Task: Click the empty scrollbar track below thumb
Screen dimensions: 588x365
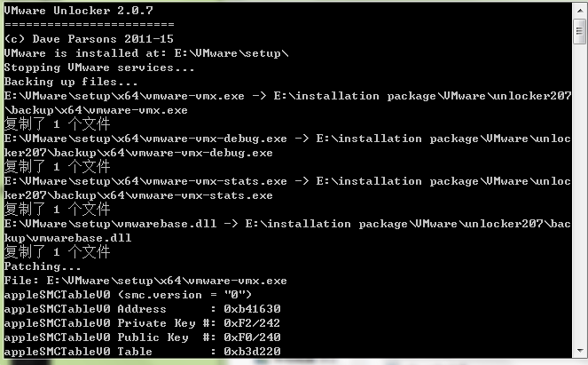Action: click(580, 194)
